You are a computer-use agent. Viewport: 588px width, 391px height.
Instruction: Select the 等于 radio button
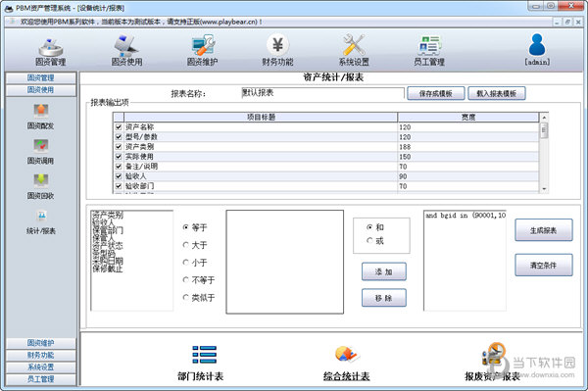[x=185, y=227]
